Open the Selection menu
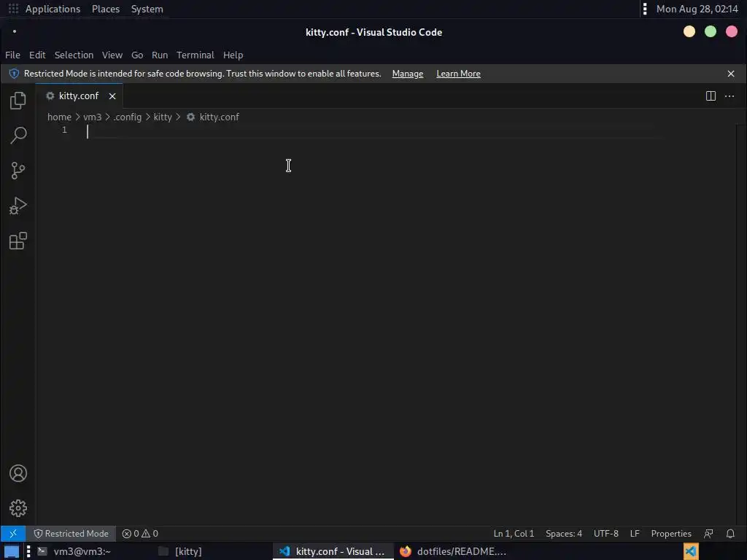 pos(74,55)
